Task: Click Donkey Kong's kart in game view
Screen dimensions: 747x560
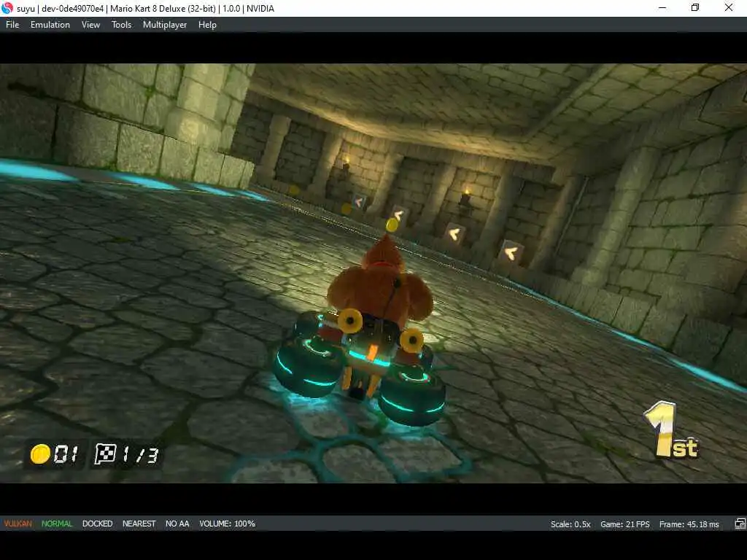Action: pyautogui.click(x=360, y=363)
